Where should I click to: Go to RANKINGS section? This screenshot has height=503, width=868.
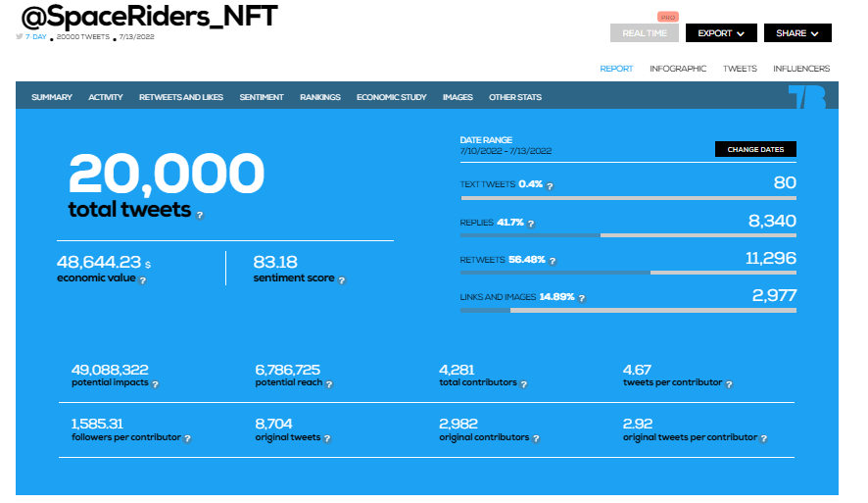pyautogui.click(x=320, y=97)
